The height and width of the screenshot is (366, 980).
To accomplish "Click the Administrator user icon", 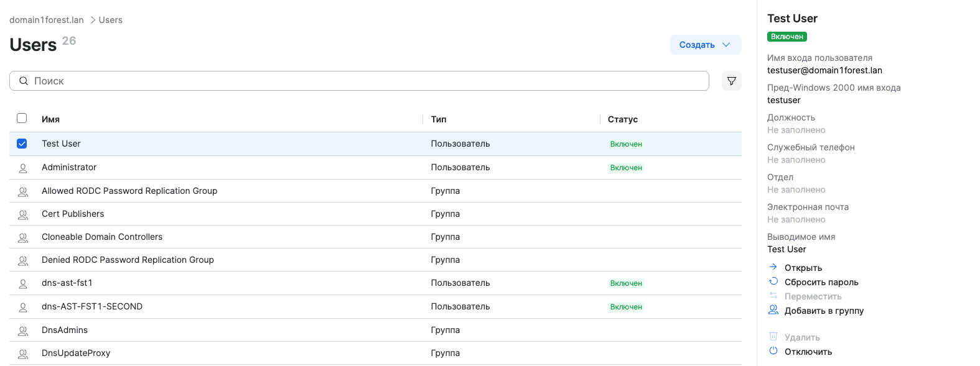I will point(23,168).
